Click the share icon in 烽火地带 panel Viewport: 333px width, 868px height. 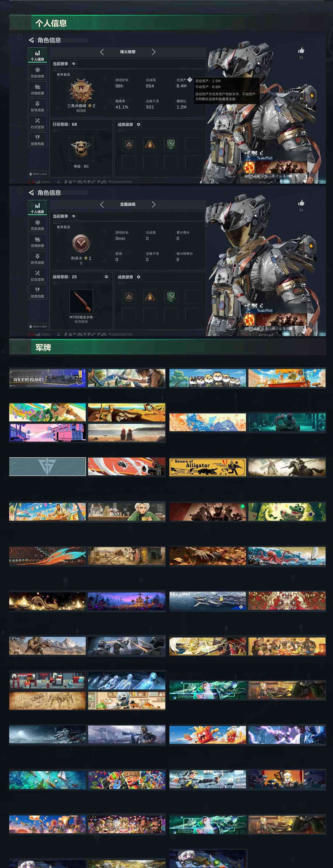(304, 133)
